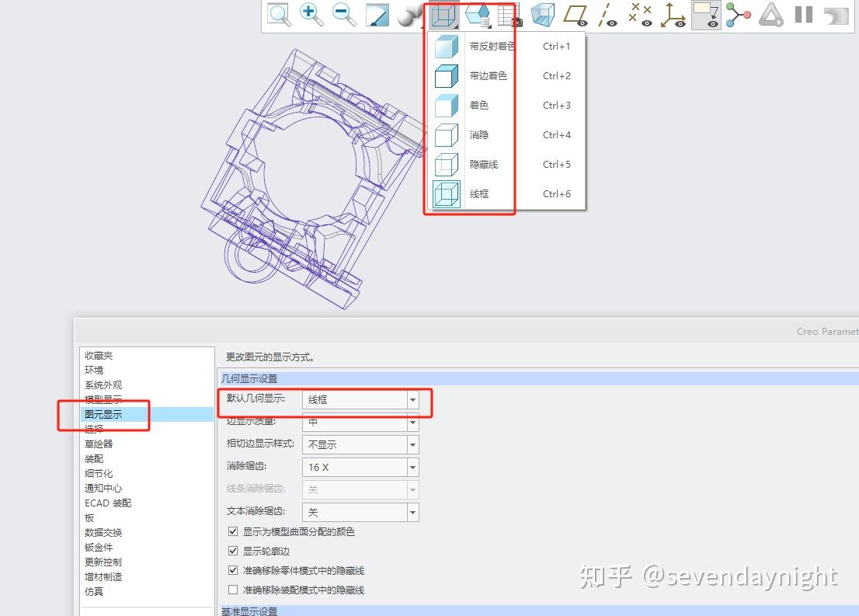
Task: Check 准确移除装配模式中的隐藏线 option
Action: (x=233, y=590)
